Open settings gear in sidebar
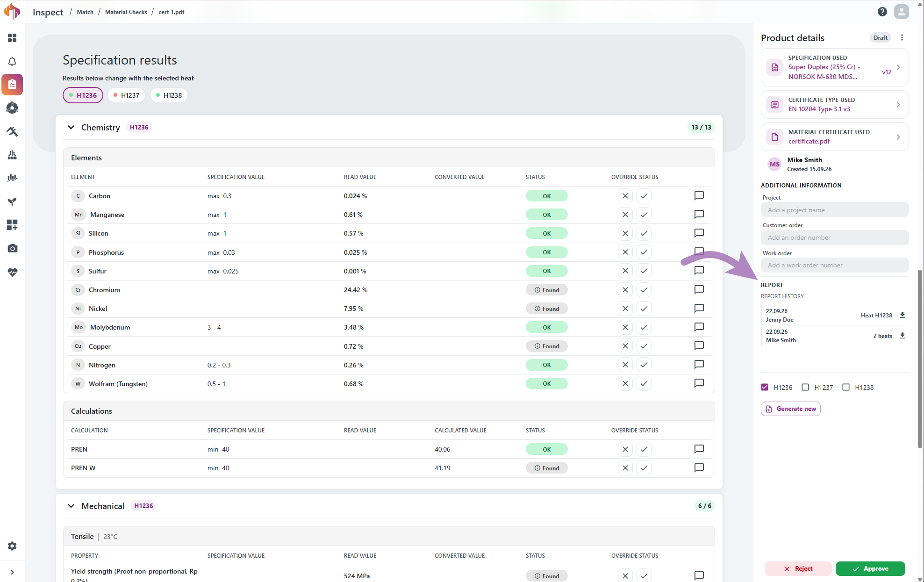924x582 pixels. click(x=12, y=546)
